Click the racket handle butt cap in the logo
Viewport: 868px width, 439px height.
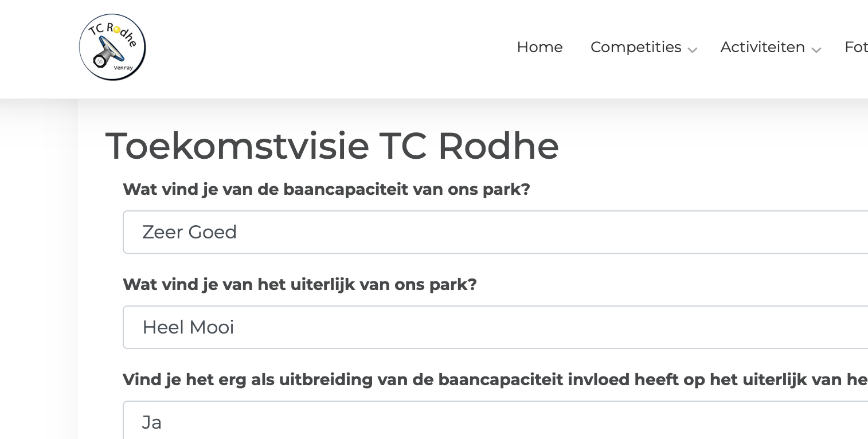pyautogui.click(x=100, y=61)
